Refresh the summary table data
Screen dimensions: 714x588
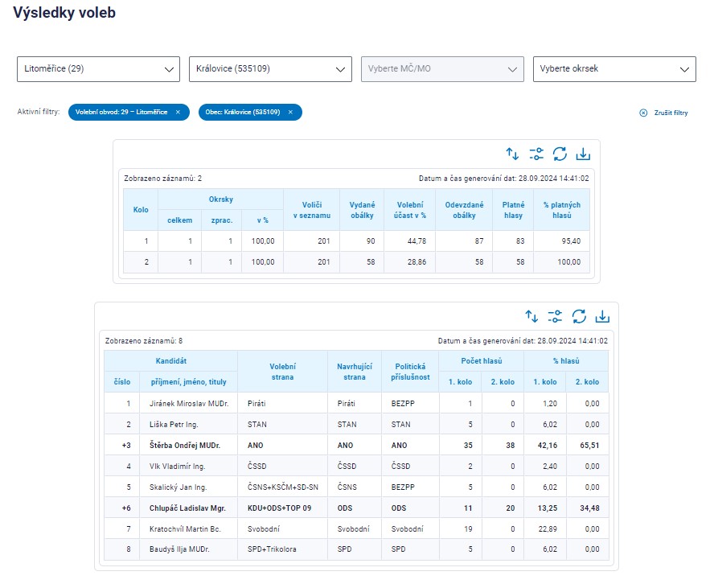pos(560,154)
